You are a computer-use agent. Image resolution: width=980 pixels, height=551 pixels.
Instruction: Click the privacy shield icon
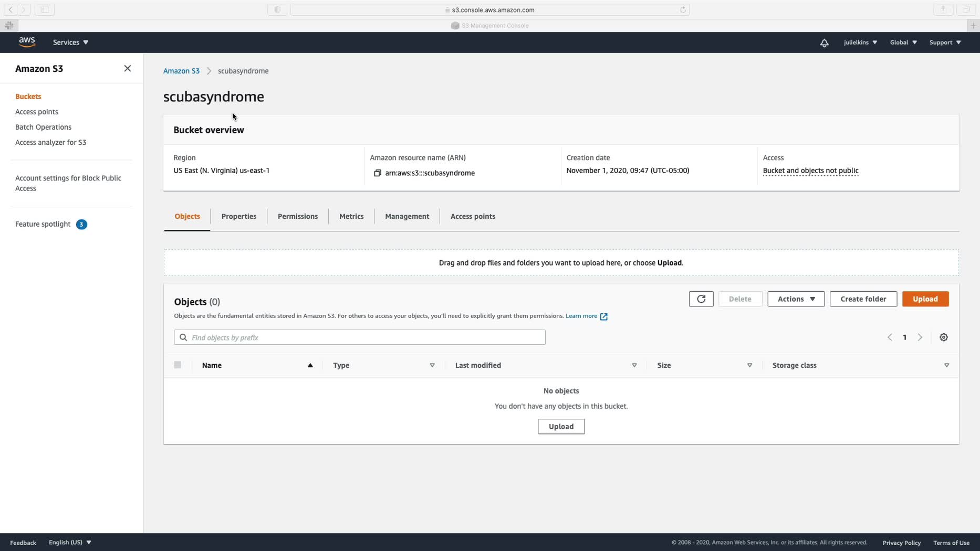point(277,9)
